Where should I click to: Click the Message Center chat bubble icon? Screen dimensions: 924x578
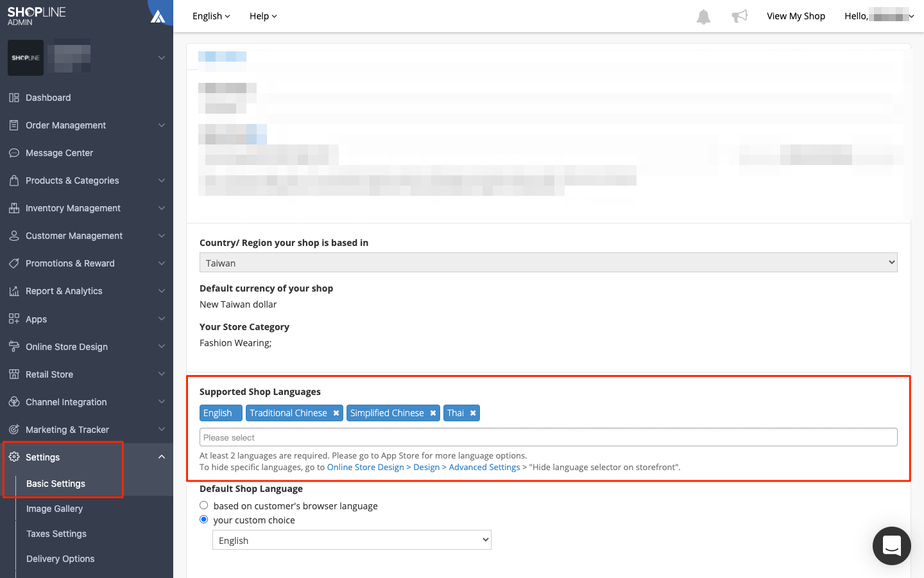pos(14,153)
